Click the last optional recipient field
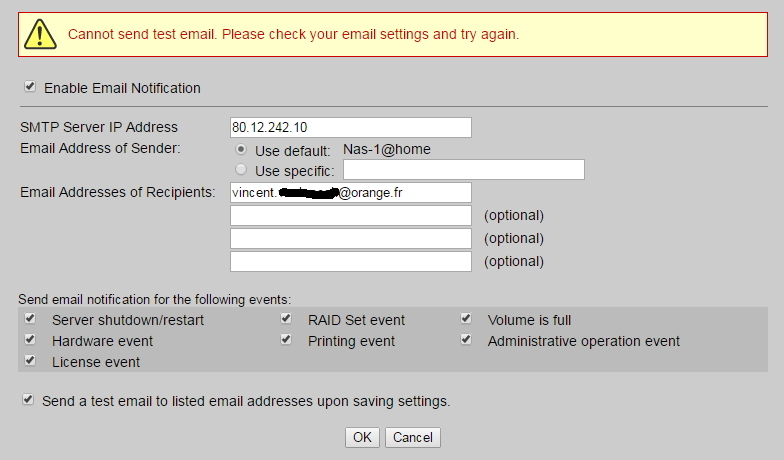 [350, 261]
